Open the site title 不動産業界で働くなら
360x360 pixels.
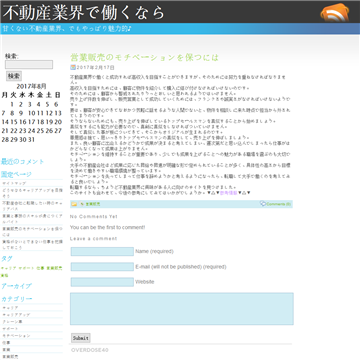point(84,13)
